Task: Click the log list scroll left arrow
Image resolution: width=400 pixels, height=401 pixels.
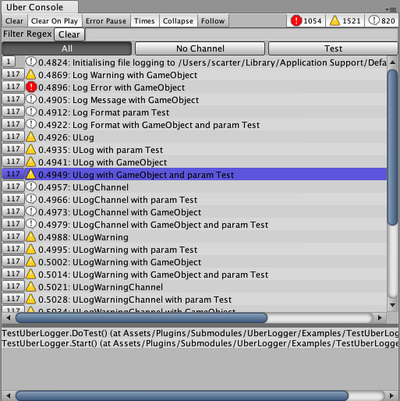Action: click(8, 318)
